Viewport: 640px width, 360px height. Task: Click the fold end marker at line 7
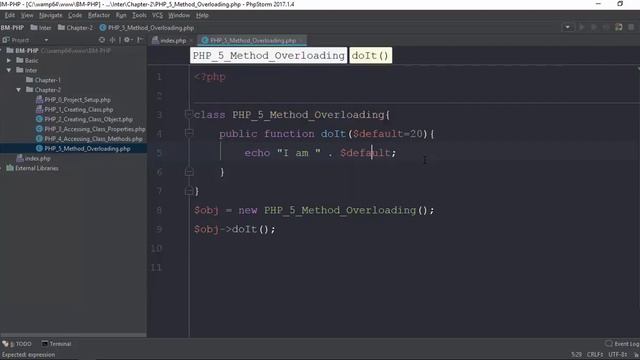189,191
